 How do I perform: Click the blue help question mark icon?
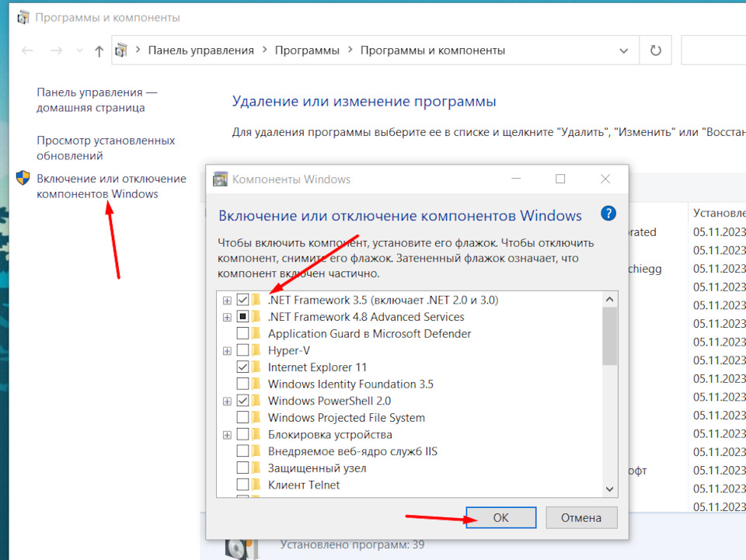(x=608, y=214)
